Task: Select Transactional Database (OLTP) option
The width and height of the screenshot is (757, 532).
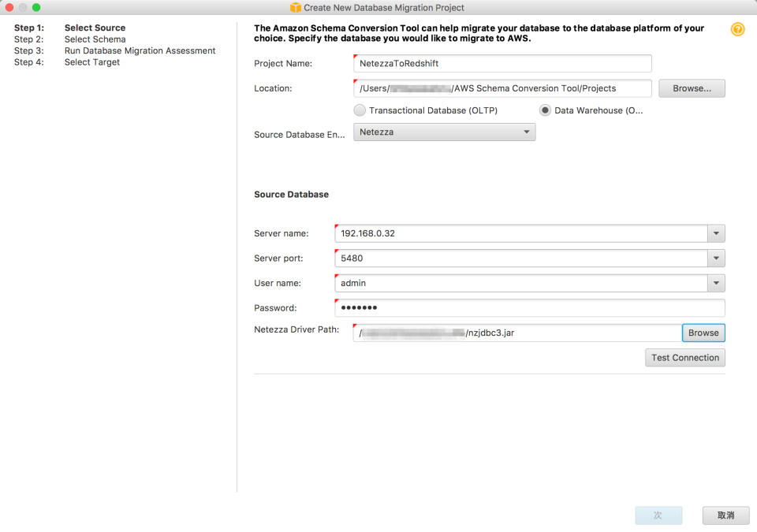Action: click(360, 110)
